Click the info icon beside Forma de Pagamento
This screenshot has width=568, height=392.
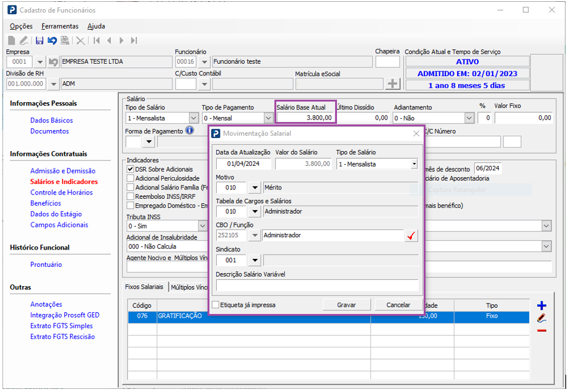(190, 131)
